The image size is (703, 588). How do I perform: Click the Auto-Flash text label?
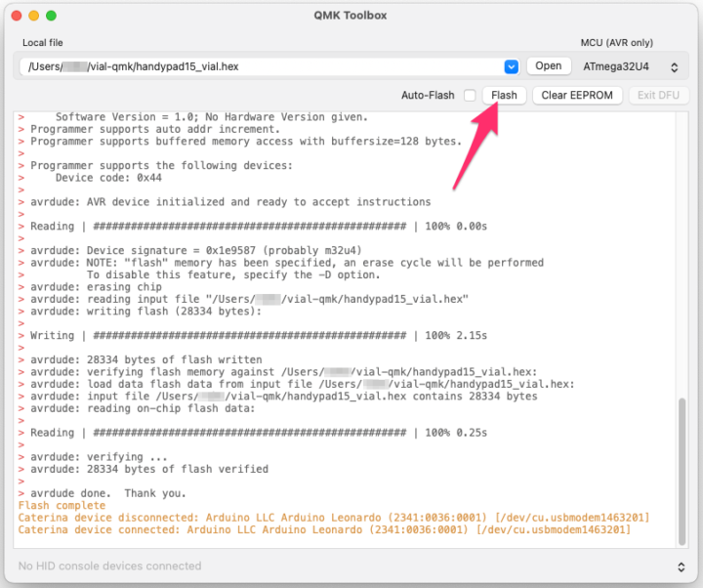pyautogui.click(x=428, y=95)
